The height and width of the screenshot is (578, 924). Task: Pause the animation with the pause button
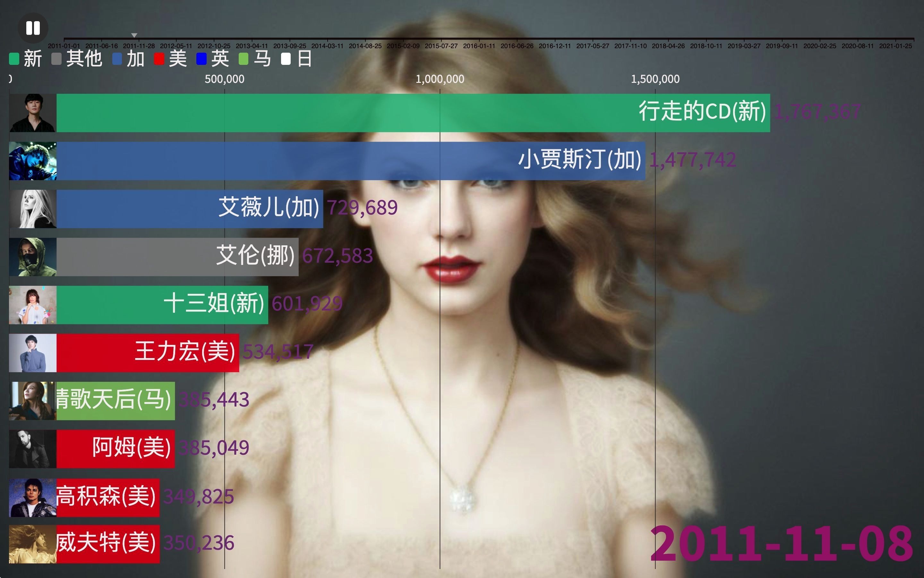33,28
